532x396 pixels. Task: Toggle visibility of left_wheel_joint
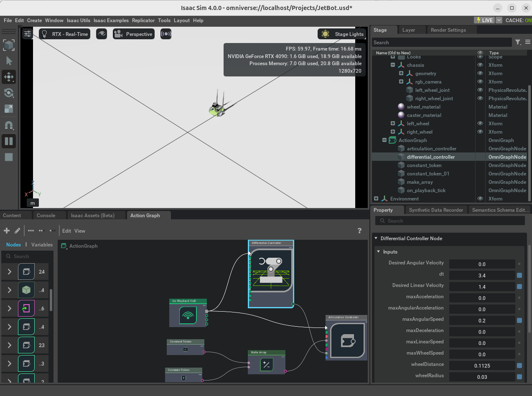coord(480,90)
